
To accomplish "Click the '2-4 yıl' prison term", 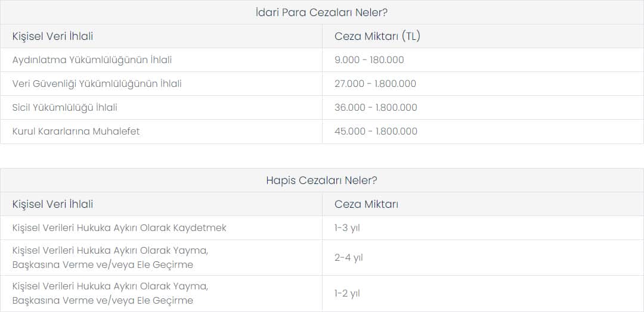I will tap(348, 258).
